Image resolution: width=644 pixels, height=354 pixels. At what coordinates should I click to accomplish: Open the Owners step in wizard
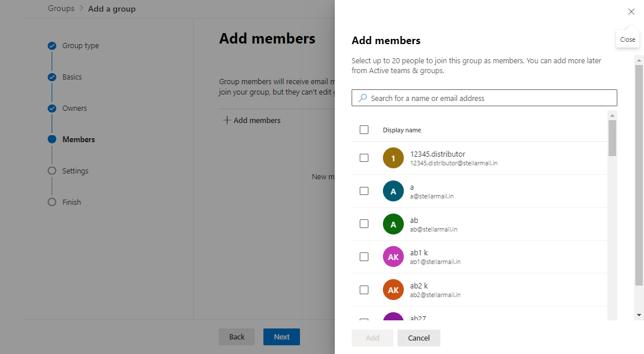[74, 109]
